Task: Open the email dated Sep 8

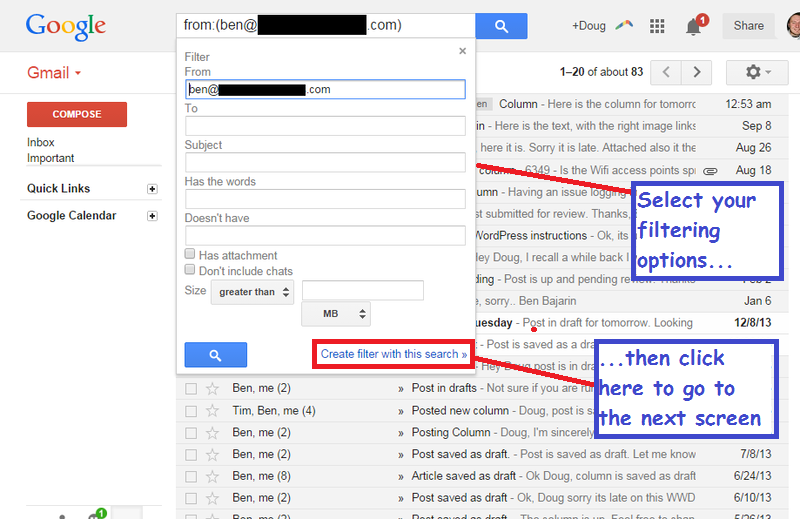Action: (632, 126)
